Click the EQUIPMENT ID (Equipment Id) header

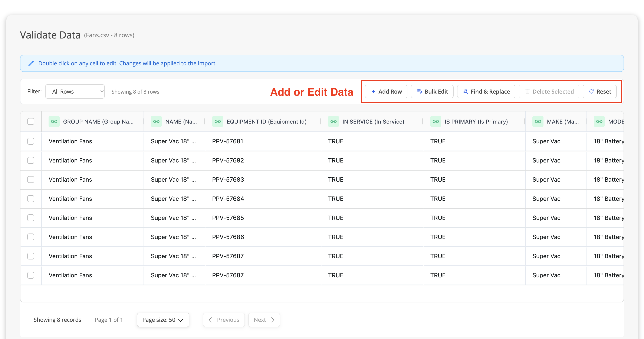coord(266,122)
